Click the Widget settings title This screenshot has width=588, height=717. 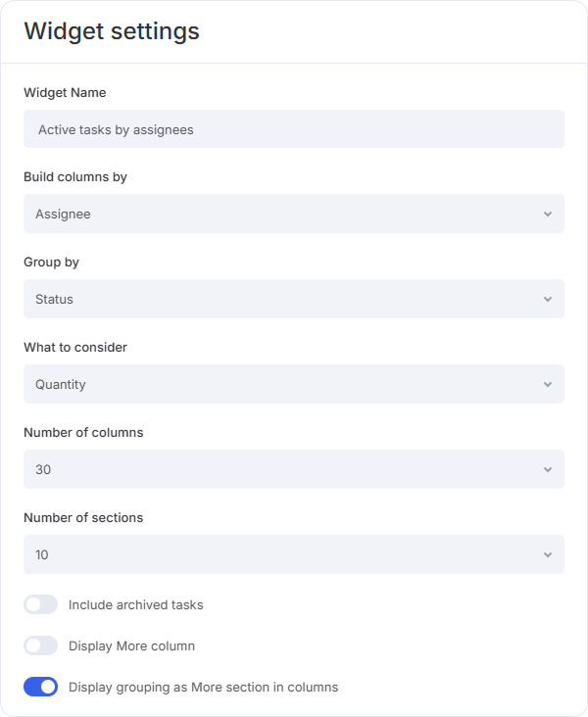(x=112, y=30)
